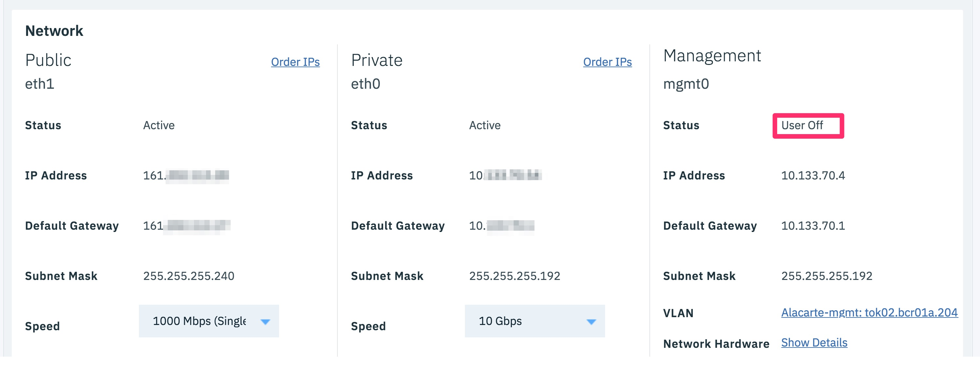Click the Subnet Mask value 255.255.255.240

click(x=189, y=276)
